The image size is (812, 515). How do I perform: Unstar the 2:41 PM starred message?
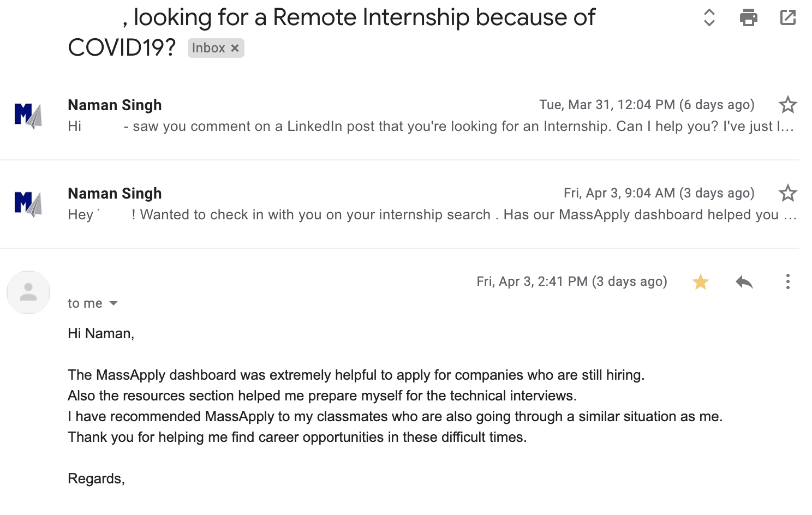(x=700, y=282)
